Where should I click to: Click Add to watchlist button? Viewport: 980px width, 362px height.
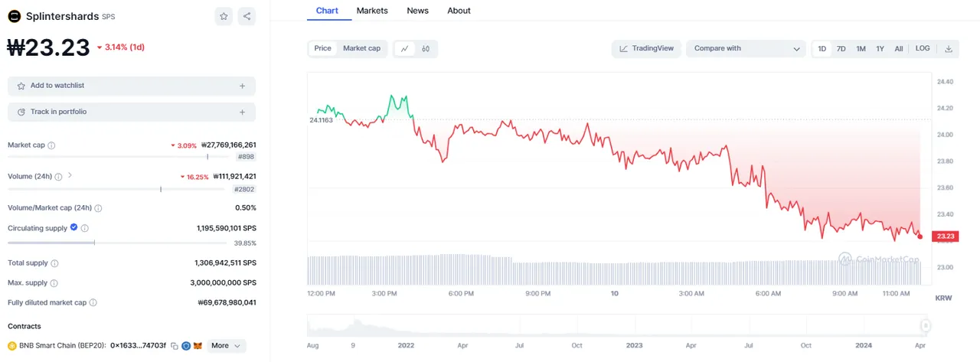[x=132, y=86]
